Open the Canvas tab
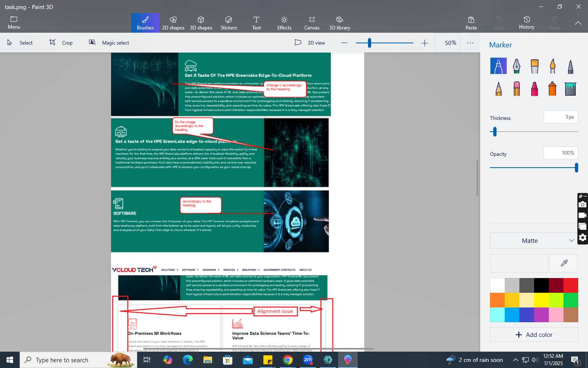The image size is (588, 368). tap(312, 23)
